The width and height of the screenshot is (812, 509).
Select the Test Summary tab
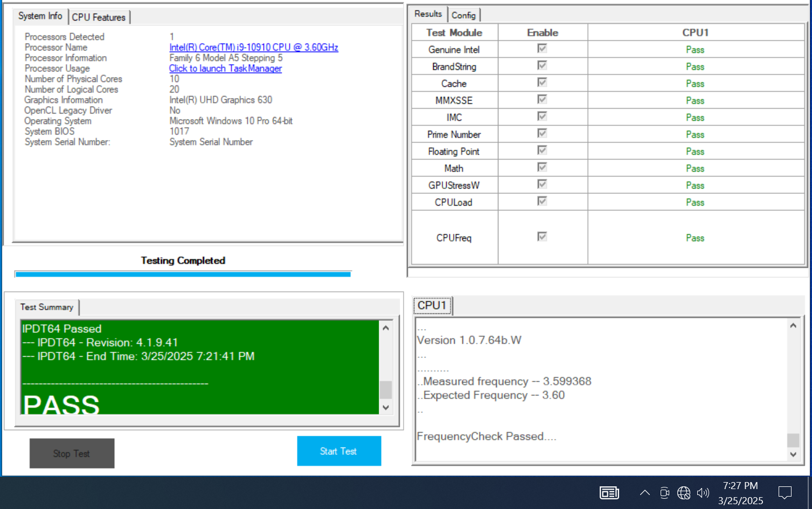47,307
